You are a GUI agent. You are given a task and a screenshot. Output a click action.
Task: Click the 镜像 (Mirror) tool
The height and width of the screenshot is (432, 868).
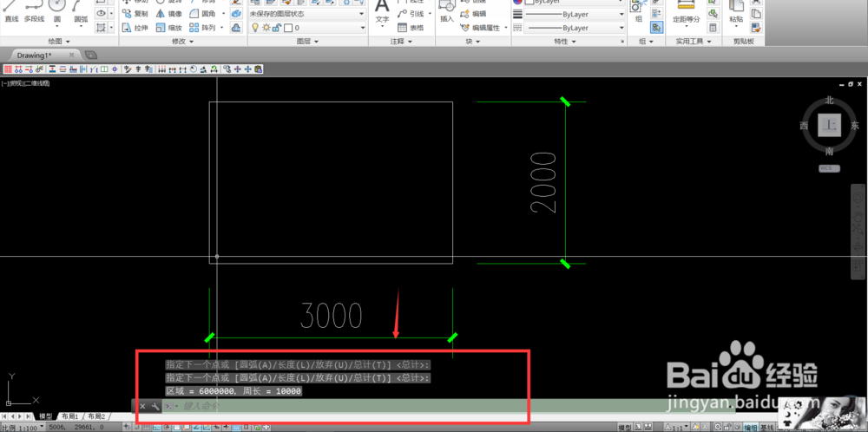[168, 14]
